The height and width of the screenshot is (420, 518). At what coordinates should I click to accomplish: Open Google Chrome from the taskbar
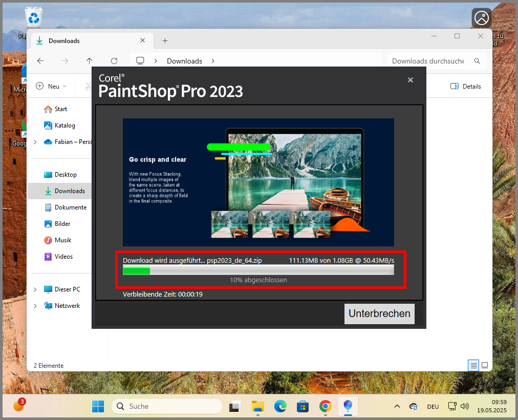coord(325,406)
